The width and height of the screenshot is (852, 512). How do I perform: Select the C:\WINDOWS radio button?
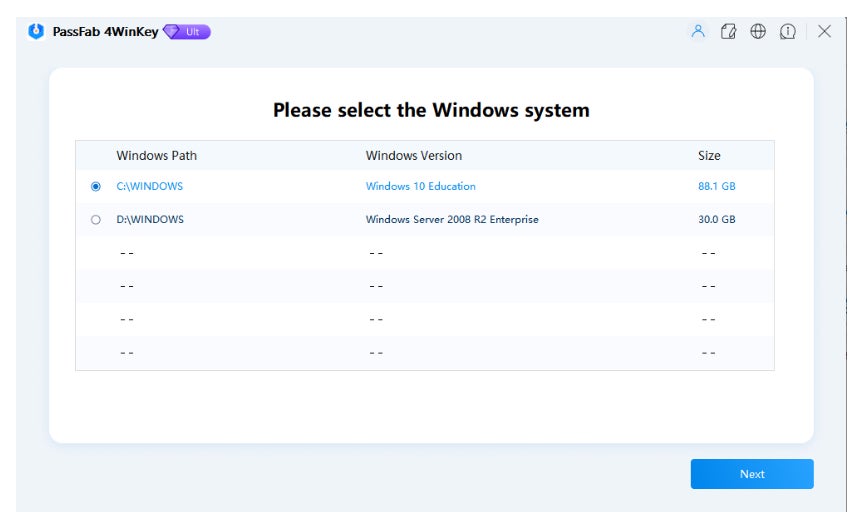tap(96, 186)
